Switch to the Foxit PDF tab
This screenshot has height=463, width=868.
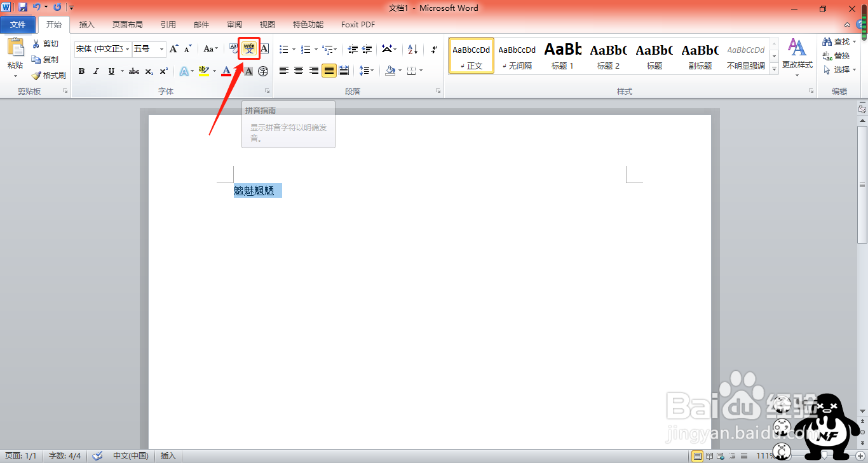point(358,25)
